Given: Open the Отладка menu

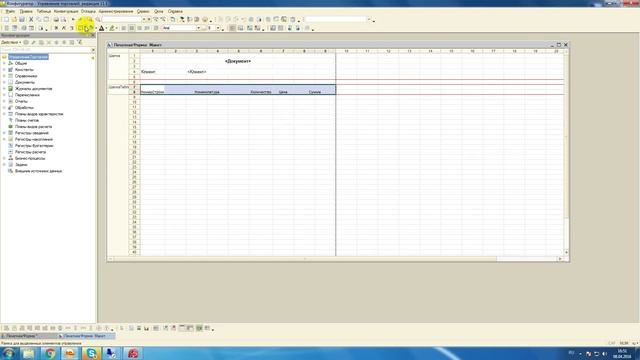Looking at the screenshot, I should click(x=88, y=11).
